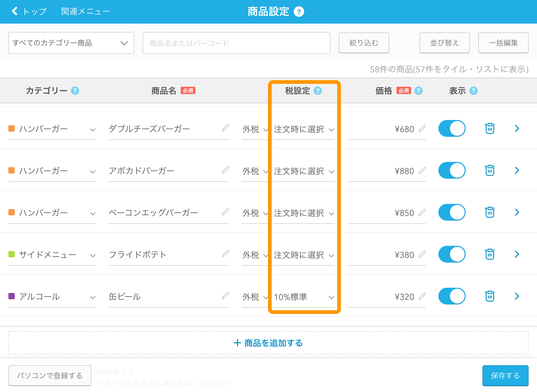The image size is (537, 392).
Task: Click the ¥680 price field
Action: click(386, 129)
